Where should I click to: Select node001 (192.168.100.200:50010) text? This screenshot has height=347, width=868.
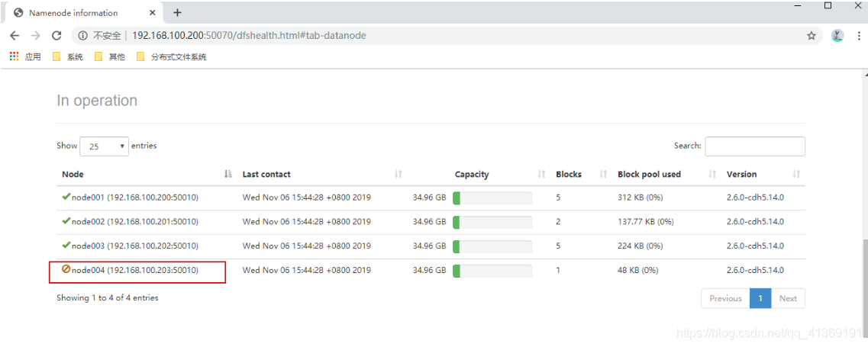(x=135, y=198)
